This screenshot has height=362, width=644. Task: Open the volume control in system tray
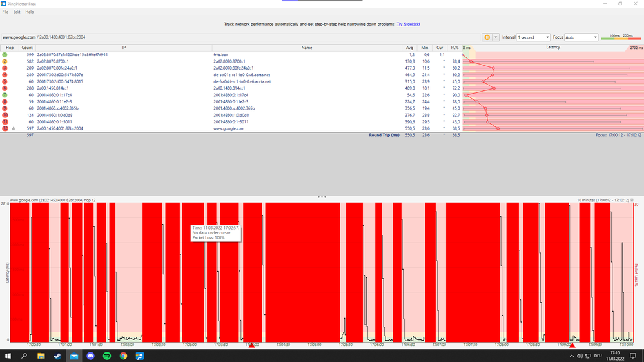tap(580, 356)
